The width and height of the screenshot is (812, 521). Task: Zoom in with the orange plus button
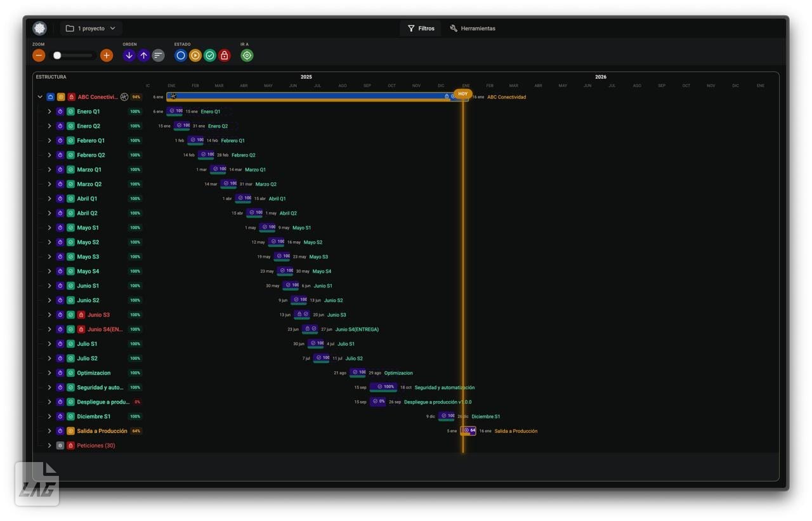107,55
